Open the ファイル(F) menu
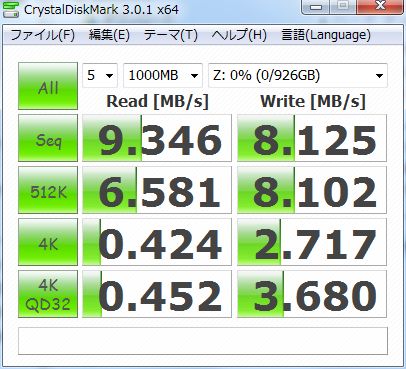The width and height of the screenshot is (406, 369). tap(43, 35)
